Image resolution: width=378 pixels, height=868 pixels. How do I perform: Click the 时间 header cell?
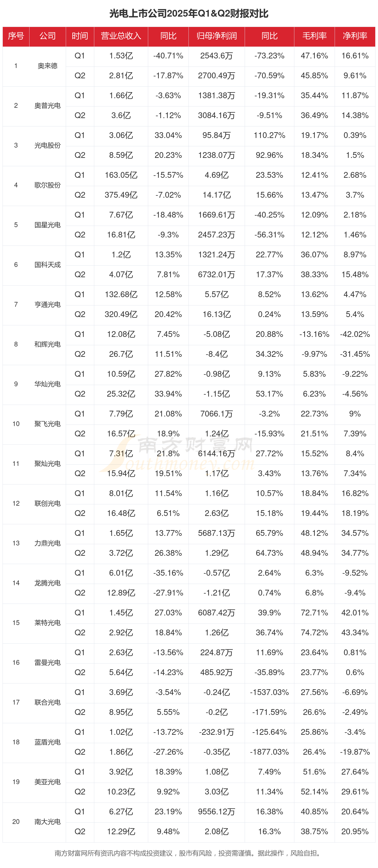80,36
